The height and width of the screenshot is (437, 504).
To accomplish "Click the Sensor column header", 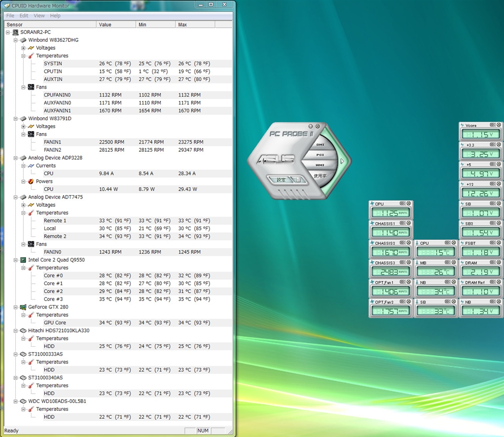I will coord(50,25).
